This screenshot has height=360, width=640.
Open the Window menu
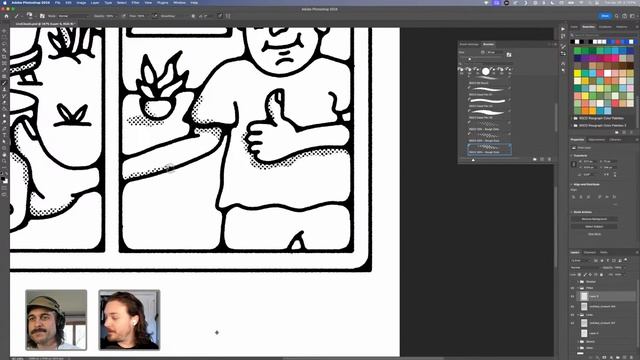pyautogui.click(x=179, y=2)
